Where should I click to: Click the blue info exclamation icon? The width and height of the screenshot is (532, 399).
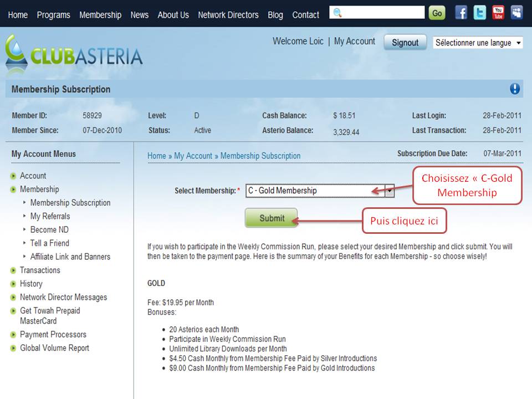tap(515, 89)
